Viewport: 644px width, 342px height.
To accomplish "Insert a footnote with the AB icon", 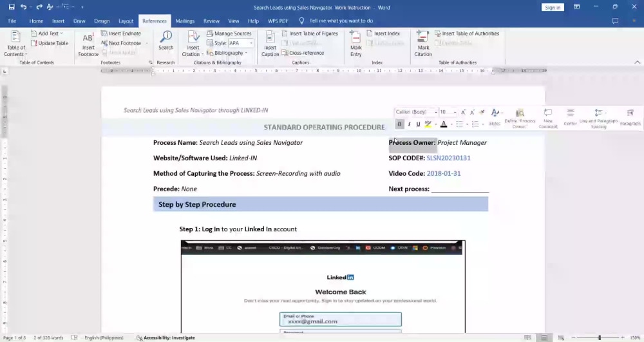I will (x=88, y=44).
